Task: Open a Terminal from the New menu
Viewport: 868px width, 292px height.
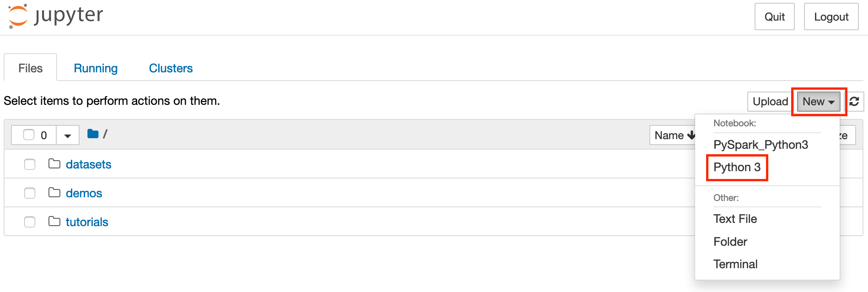Action: (735, 264)
